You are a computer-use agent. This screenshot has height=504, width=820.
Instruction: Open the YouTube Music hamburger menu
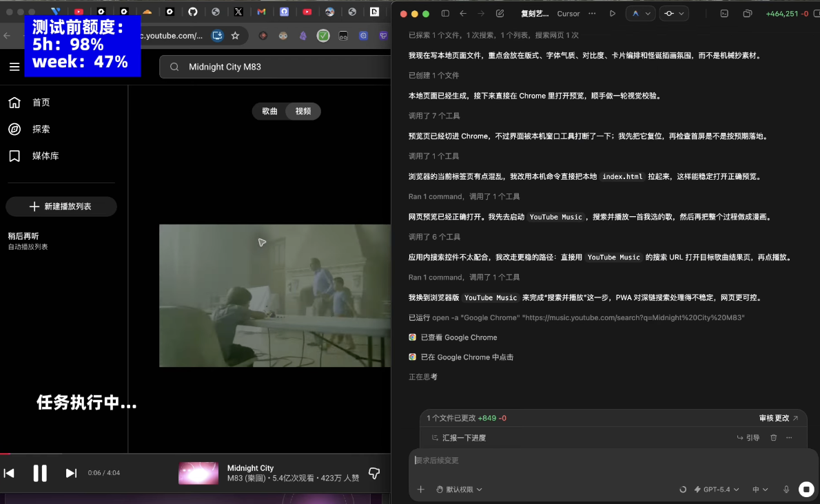coord(14,67)
